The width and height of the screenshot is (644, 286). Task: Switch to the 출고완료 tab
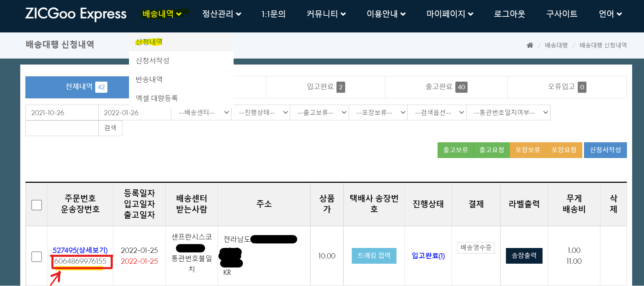446,87
